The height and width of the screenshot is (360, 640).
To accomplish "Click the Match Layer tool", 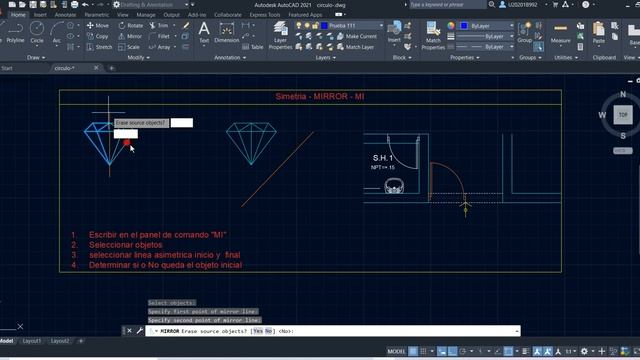I will (x=355, y=47).
